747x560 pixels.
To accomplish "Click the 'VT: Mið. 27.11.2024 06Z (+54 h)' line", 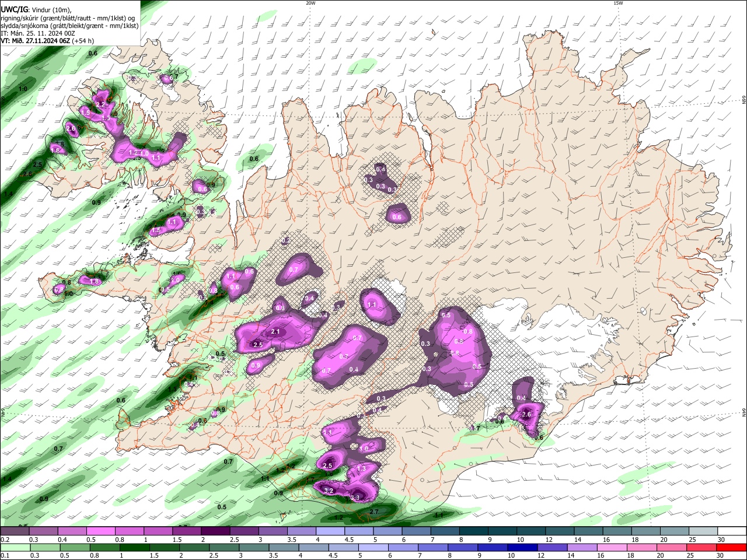I will (x=48, y=41).
